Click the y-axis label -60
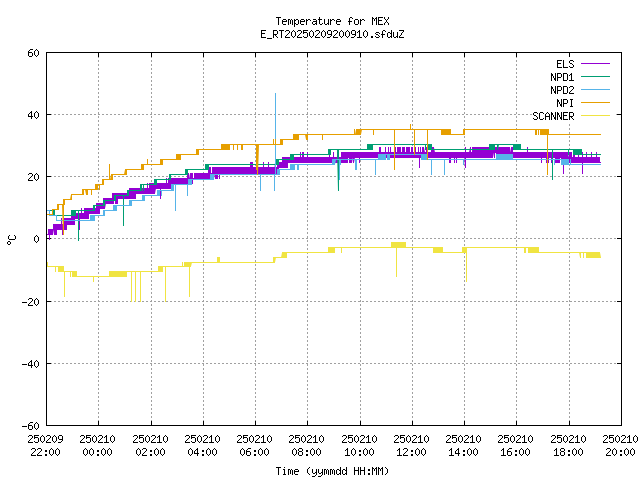This screenshot has width=640, height=480. point(31,426)
